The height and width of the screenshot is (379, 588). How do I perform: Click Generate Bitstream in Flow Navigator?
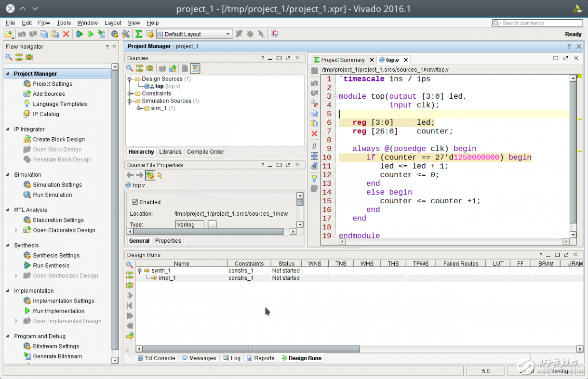pos(57,356)
